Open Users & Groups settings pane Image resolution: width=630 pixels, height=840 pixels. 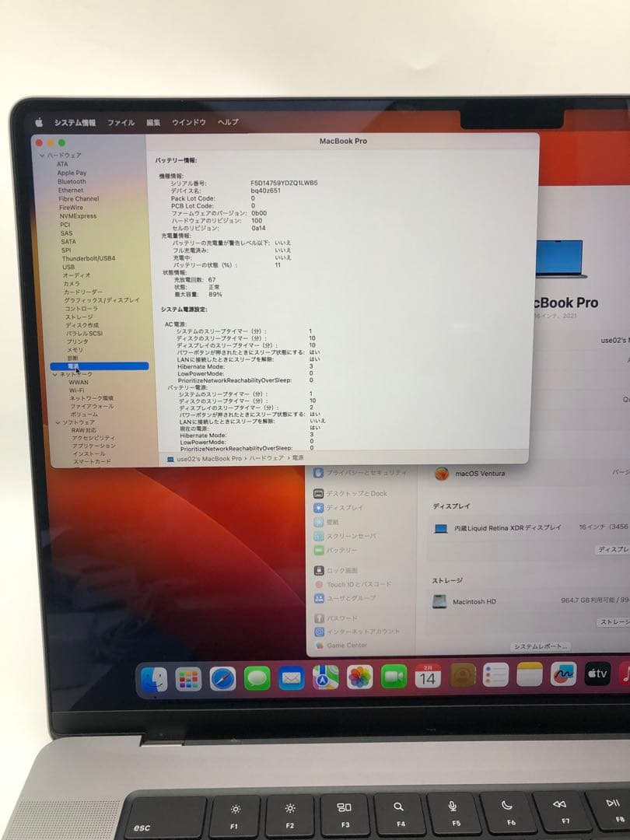[x=345, y=598]
